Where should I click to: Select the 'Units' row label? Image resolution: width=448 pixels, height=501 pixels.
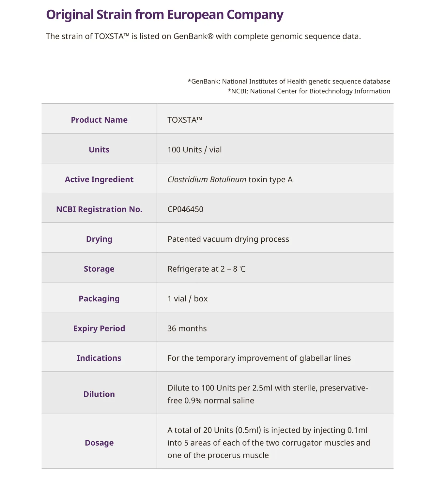pyautogui.click(x=99, y=149)
